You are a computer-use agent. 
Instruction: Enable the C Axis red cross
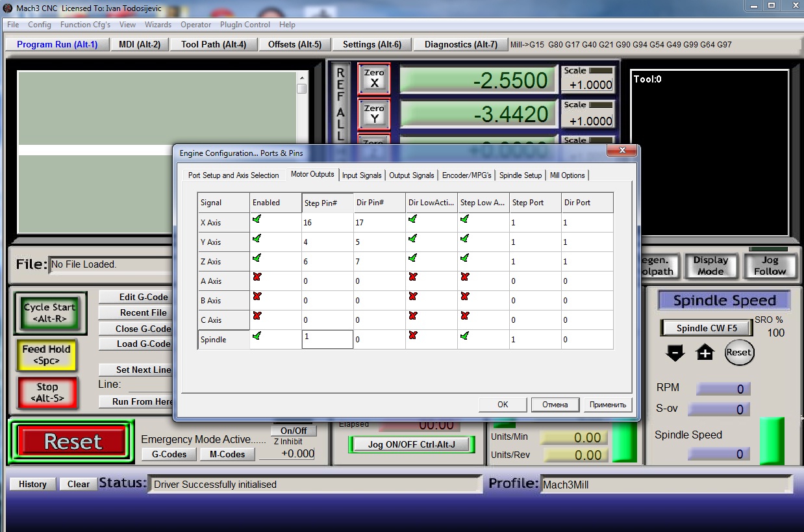pyautogui.click(x=257, y=316)
